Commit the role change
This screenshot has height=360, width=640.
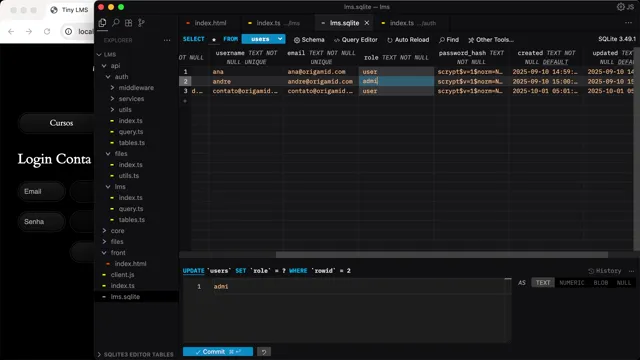tap(218, 352)
